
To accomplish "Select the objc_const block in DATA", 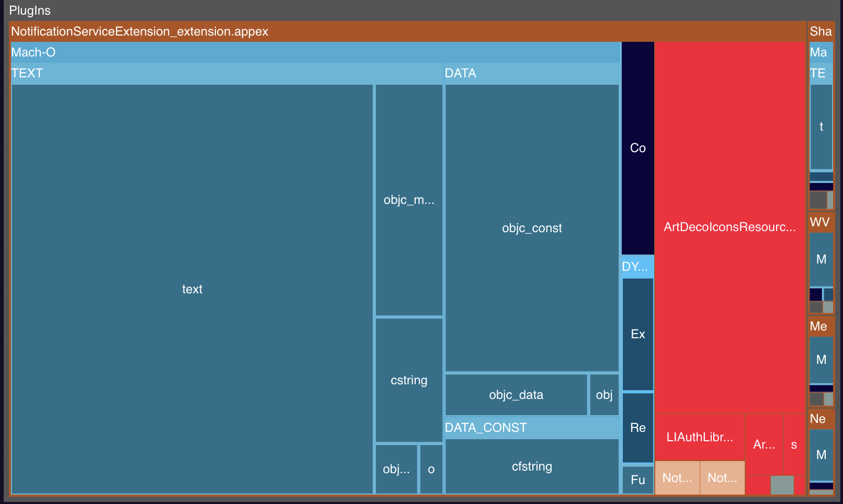I will pyautogui.click(x=531, y=228).
